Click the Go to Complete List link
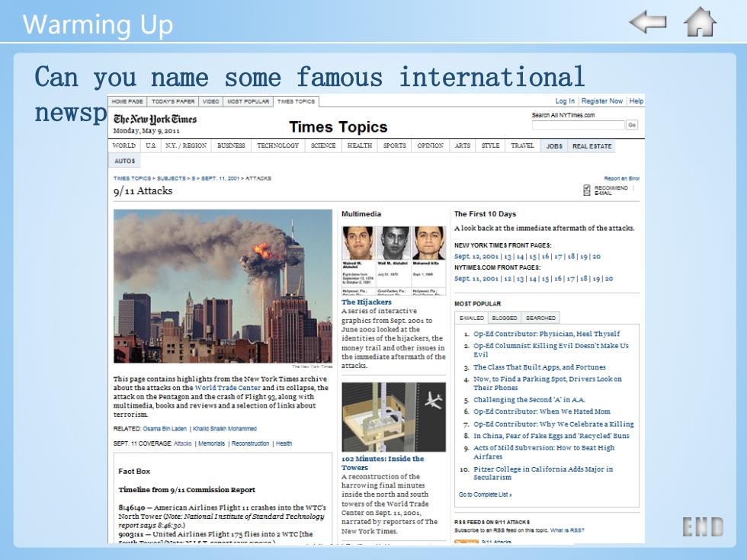 click(x=485, y=494)
